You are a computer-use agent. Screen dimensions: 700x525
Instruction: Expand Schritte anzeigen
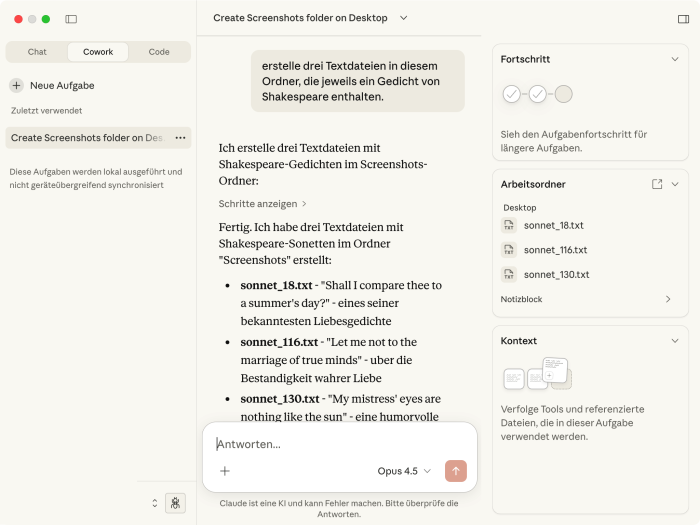pos(262,204)
